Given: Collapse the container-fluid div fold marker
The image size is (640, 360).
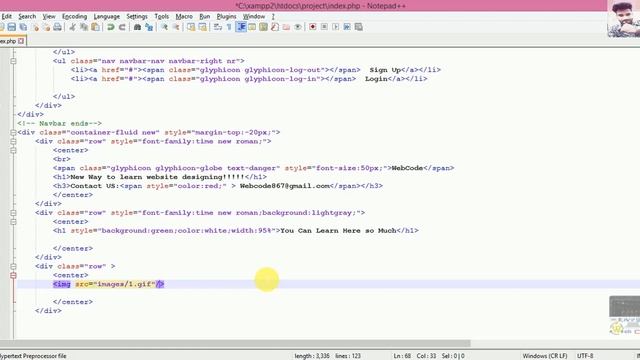Looking at the screenshot, I should coord(13,132).
